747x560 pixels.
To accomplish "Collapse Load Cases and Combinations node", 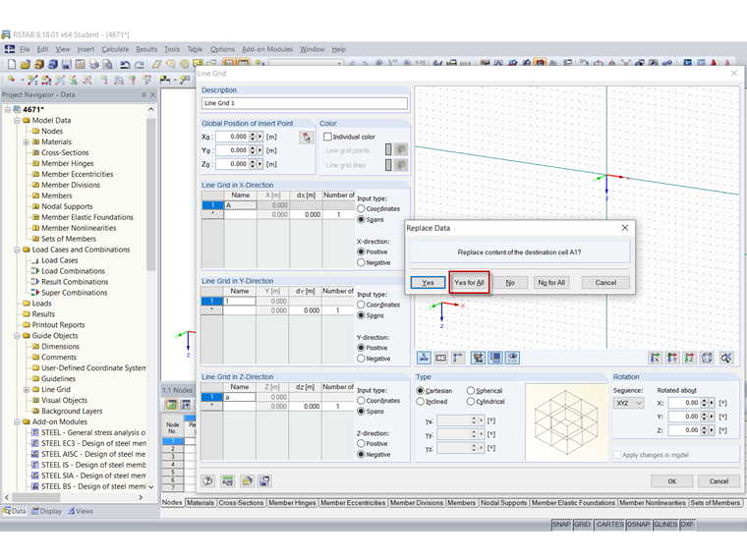I will [x=17, y=250].
